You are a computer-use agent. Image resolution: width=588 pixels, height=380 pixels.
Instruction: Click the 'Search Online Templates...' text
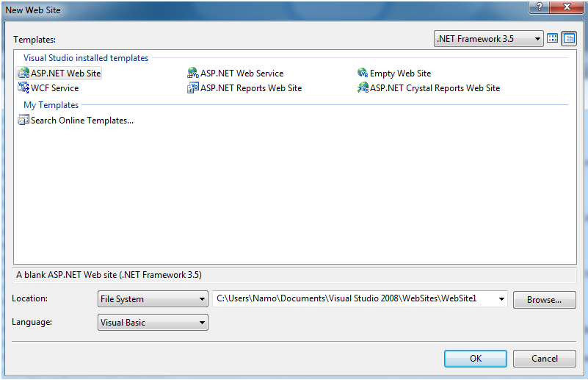click(82, 120)
